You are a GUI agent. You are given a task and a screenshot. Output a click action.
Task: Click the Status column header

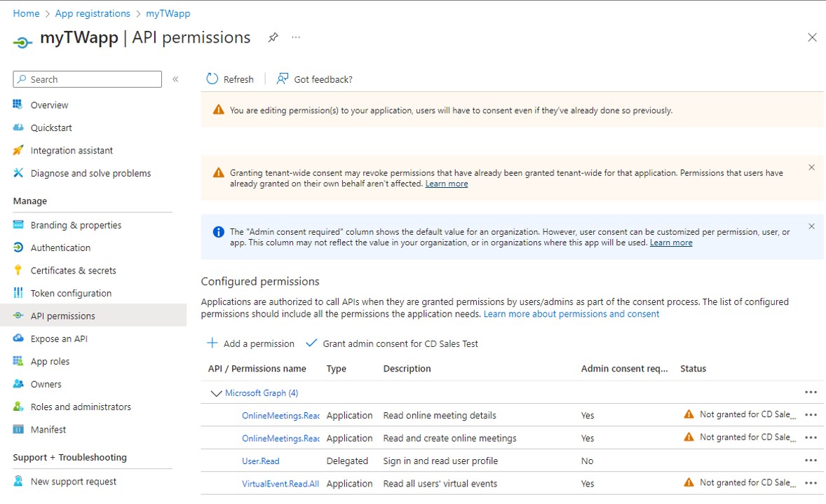[693, 369]
